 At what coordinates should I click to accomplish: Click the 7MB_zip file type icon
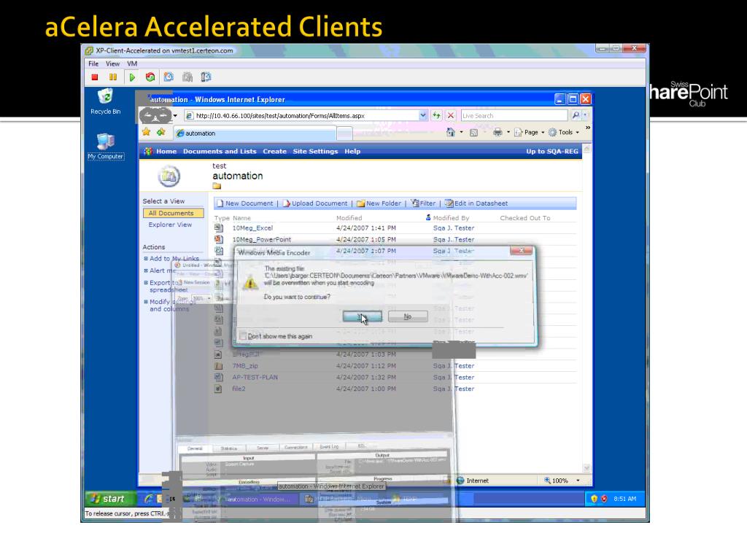click(x=218, y=366)
